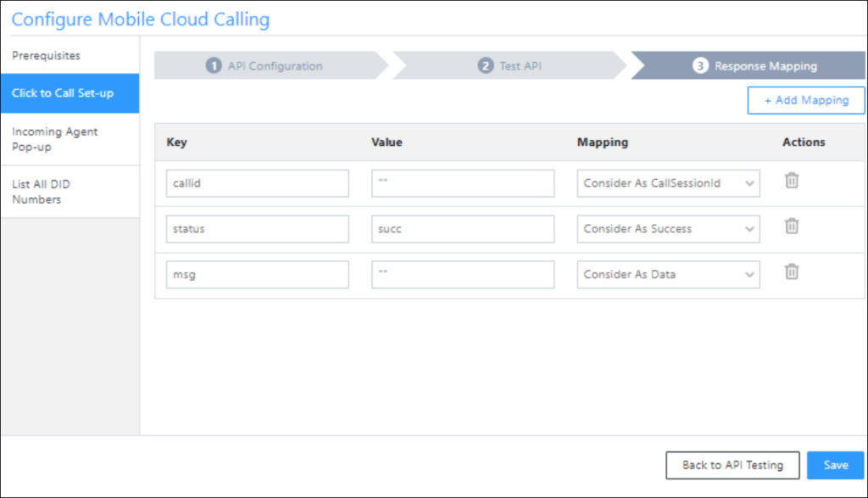
Task: Delete the callid mapping row
Action: click(791, 181)
